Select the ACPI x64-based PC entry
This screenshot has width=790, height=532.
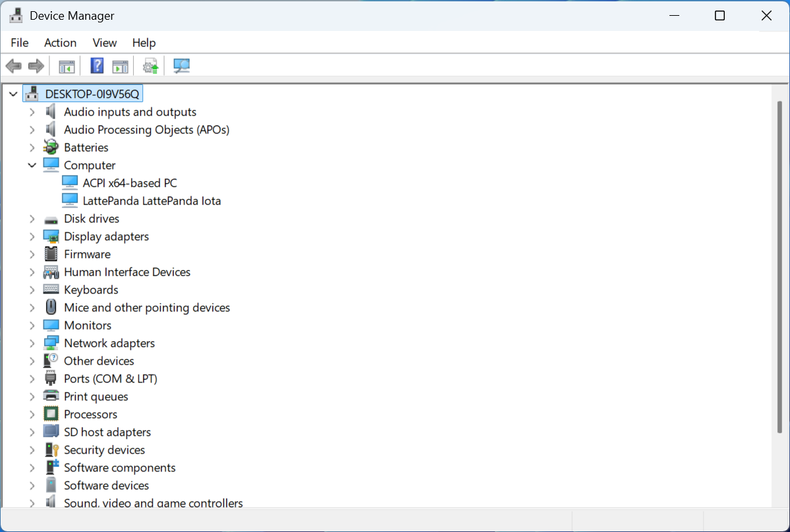(130, 183)
